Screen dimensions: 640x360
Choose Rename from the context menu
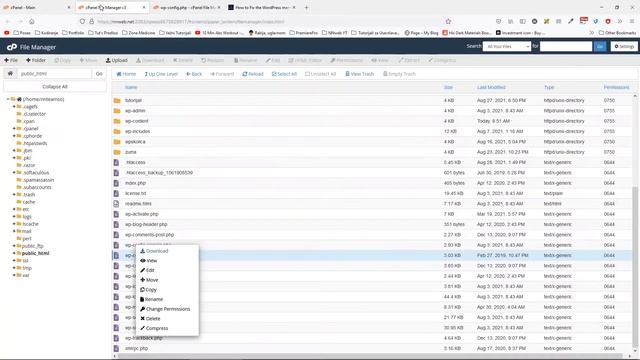click(151, 299)
